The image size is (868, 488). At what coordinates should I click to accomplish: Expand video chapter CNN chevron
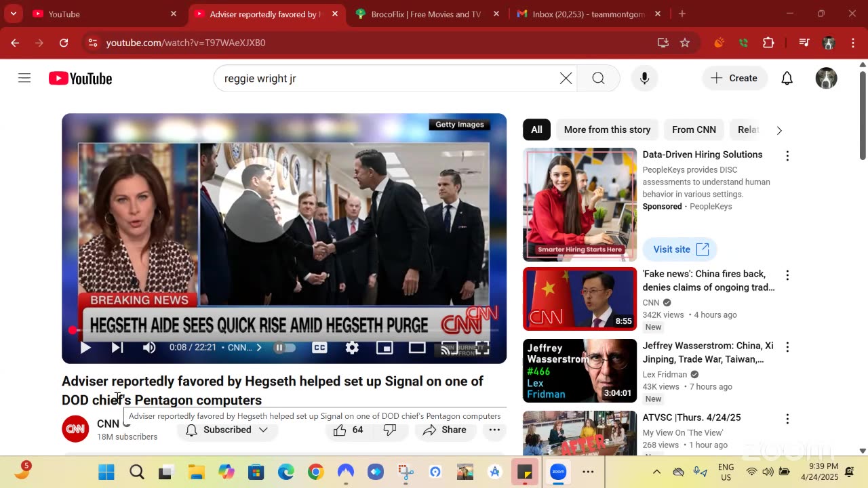258,348
